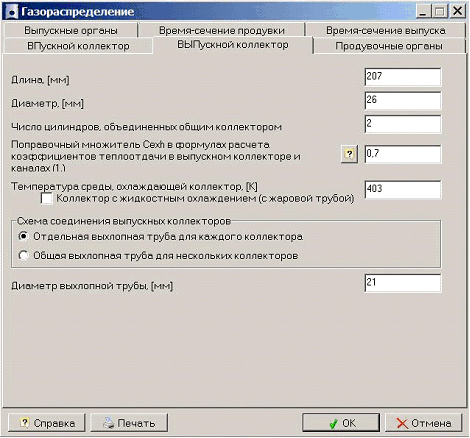Screen dimensions: 470x438
Task: Confirm with the OK checkmark button
Action: coord(341,423)
